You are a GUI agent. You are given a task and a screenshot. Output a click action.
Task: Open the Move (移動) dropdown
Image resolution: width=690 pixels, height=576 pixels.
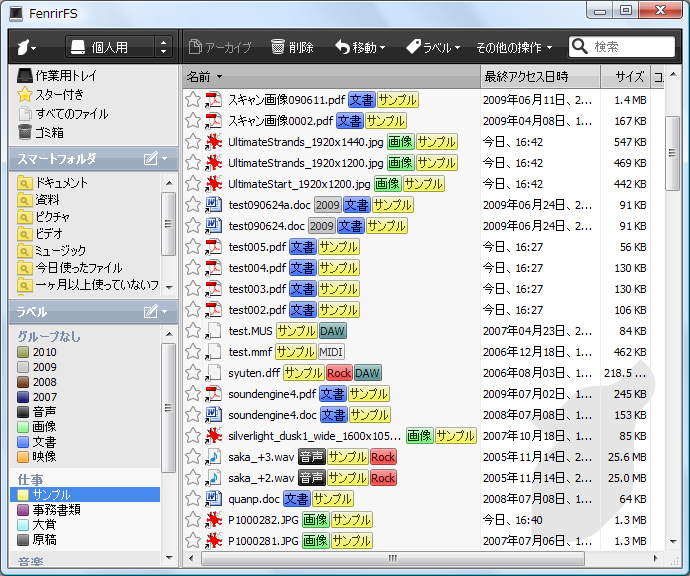coord(360,47)
